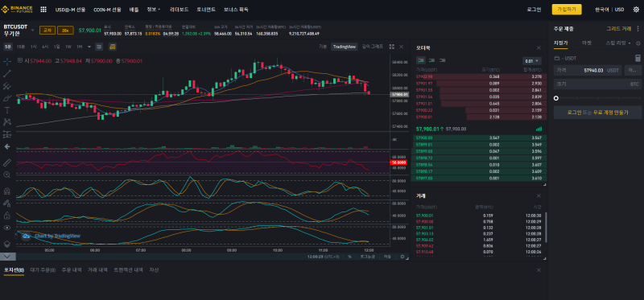644x300 pixels.
Task: Select the brush drawing tool
Action: coord(7,97)
